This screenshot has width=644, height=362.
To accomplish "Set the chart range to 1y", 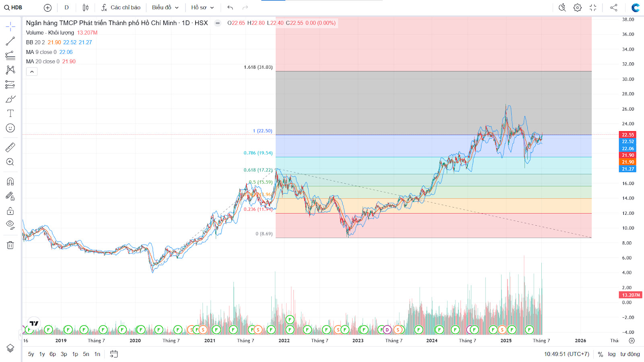I will coord(42,354).
